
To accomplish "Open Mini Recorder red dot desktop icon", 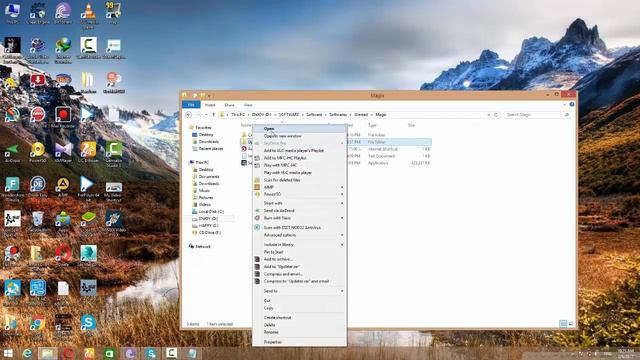I will point(63,117).
